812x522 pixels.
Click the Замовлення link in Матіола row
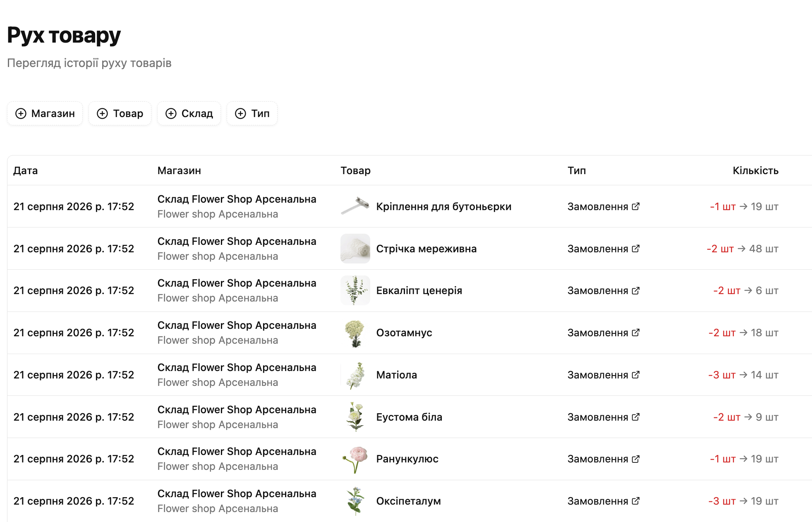pos(604,375)
